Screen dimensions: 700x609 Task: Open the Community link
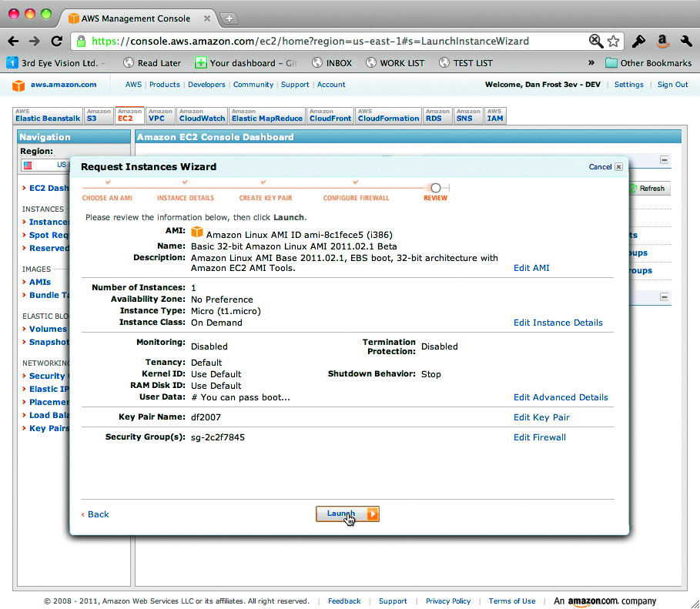253,85
